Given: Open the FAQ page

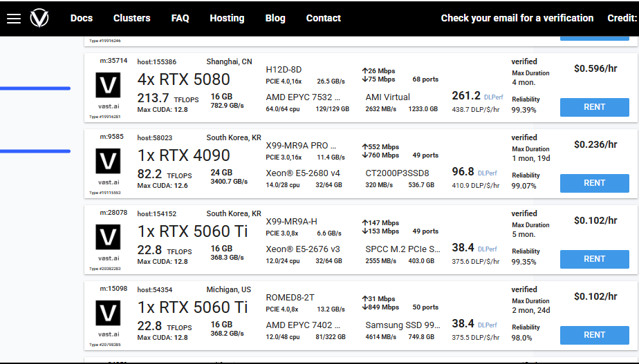Looking at the screenshot, I should (180, 19).
